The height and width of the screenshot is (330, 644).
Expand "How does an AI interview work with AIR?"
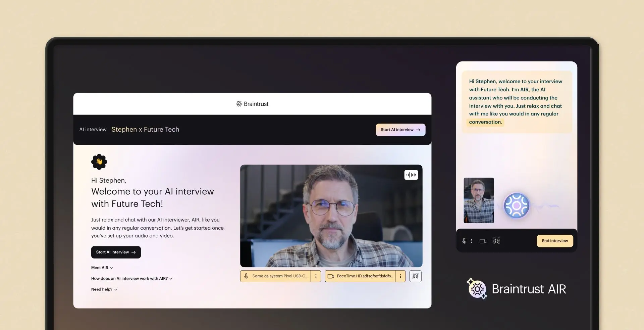tap(131, 278)
